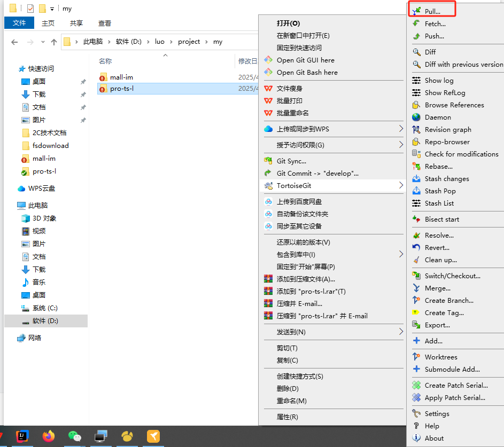Screen dimensions: 504x447
Task: Expand the 包含到库中(I) submenu arrow
Action: pyautogui.click(x=401, y=254)
